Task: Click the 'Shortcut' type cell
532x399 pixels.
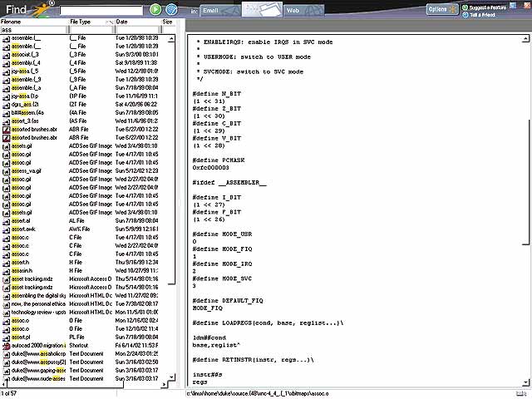Action: pyautogui.click(x=79, y=346)
